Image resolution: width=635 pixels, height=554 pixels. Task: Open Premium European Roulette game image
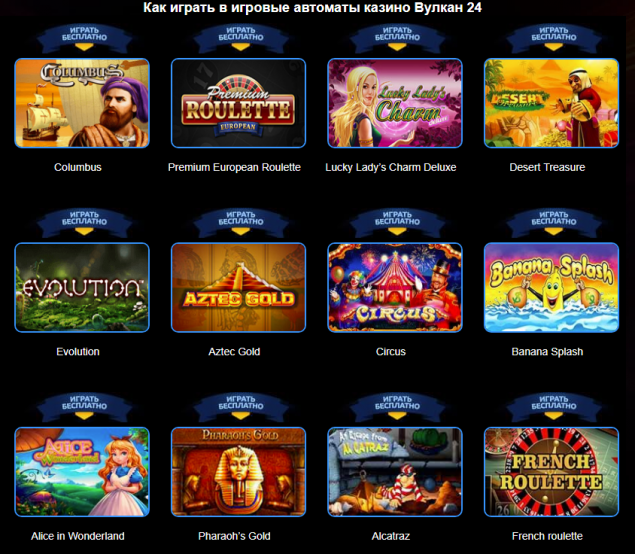[x=239, y=103]
